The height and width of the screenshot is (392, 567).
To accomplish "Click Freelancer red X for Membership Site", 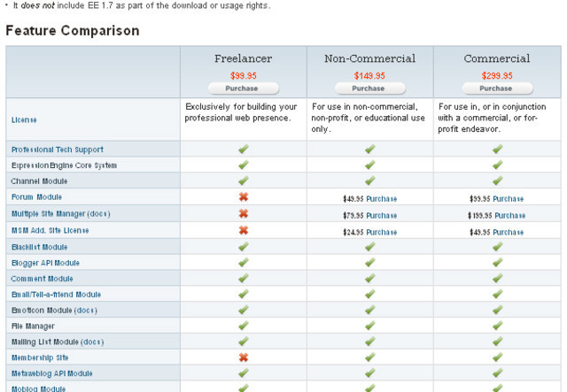I will [x=244, y=357].
